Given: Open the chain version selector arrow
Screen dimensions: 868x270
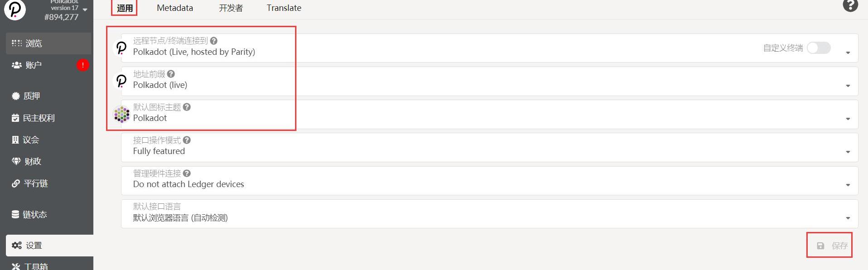Looking at the screenshot, I should click(x=85, y=10).
